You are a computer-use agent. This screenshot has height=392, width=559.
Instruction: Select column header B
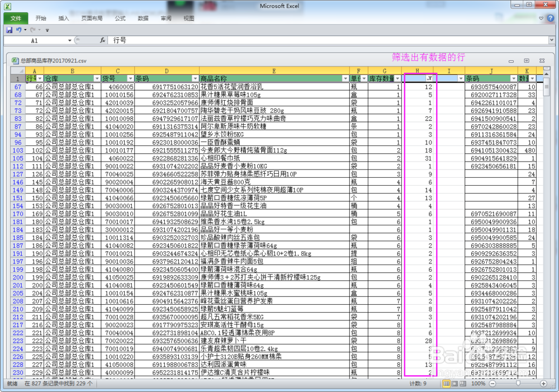point(72,71)
